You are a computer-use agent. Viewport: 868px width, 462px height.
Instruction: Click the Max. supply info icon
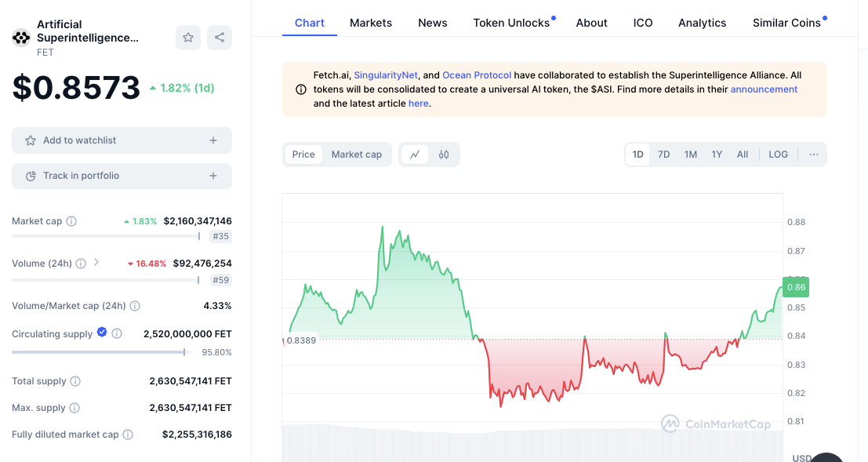(x=74, y=408)
